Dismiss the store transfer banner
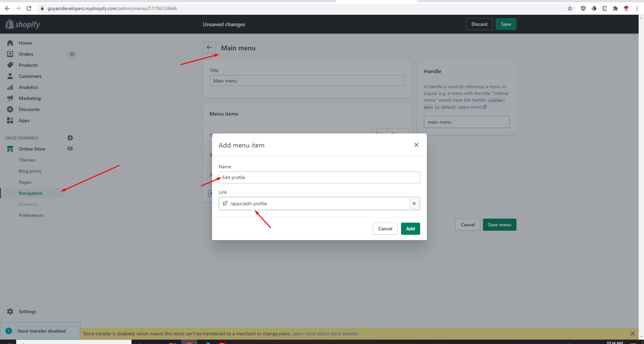 [x=633, y=334]
